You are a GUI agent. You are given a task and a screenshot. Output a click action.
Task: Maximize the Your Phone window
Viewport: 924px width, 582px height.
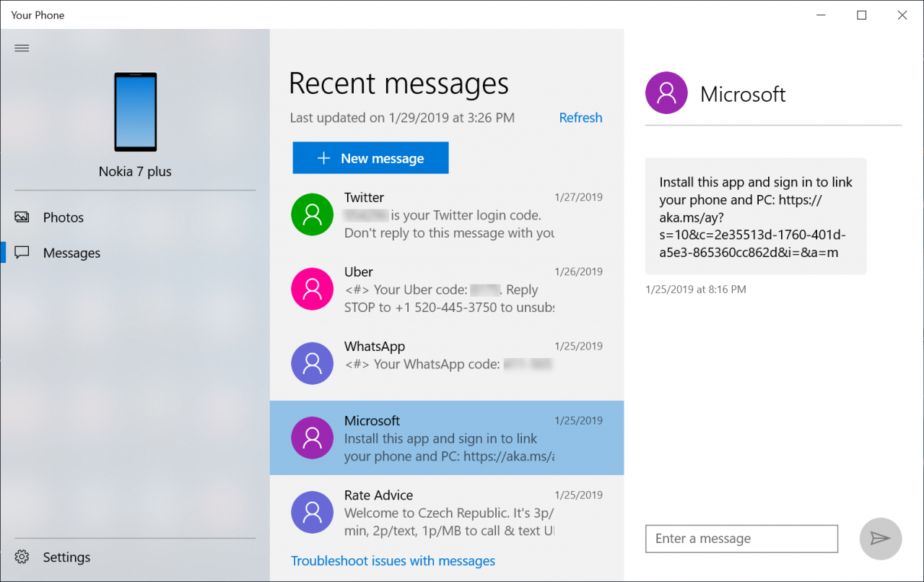tap(862, 15)
